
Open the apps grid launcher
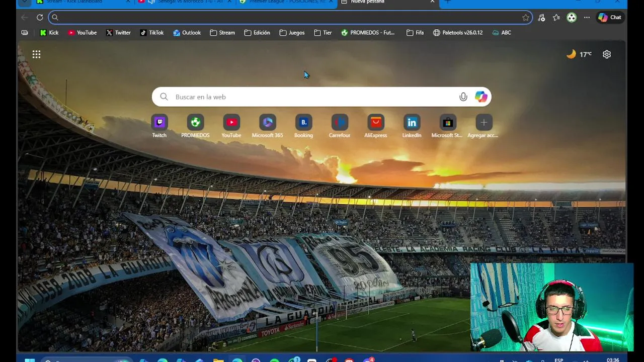[x=36, y=54]
